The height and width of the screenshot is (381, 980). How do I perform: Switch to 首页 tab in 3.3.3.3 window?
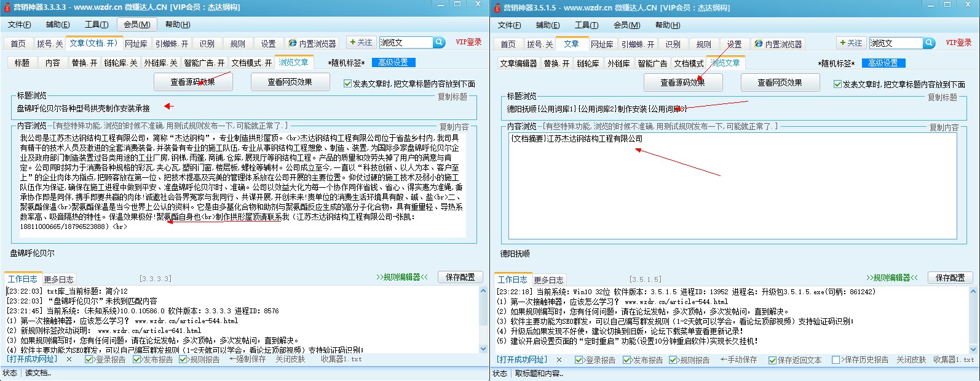point(18,44)
